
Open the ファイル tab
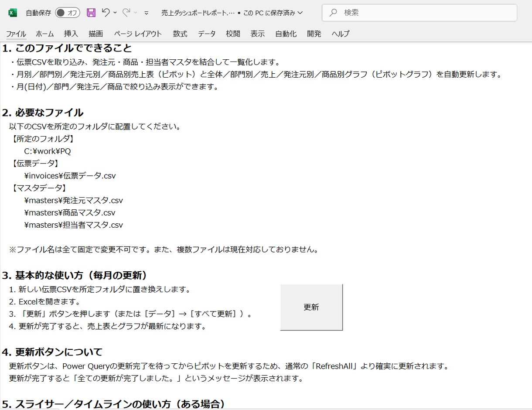(x=16, y=34)
